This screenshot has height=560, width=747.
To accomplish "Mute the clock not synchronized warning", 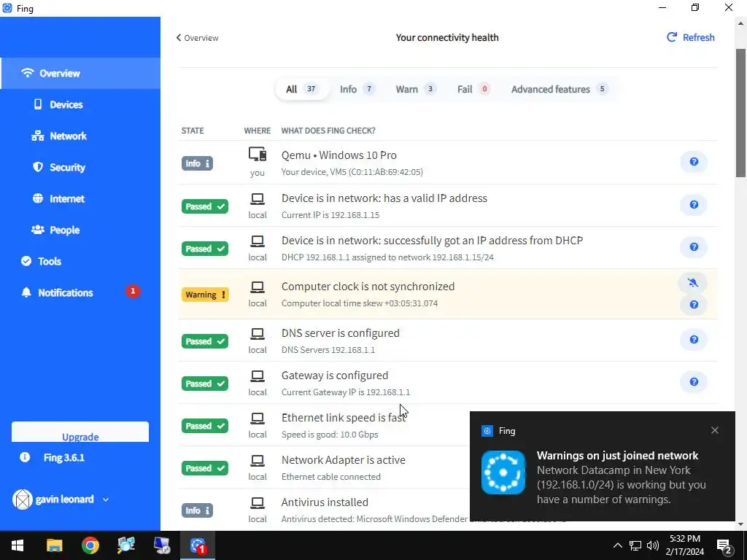I will 693,283.
